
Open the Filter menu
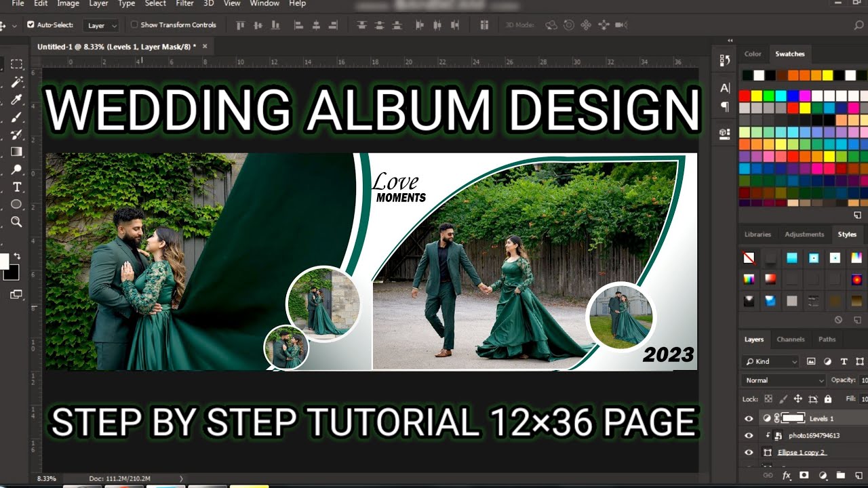click(184, 3)
